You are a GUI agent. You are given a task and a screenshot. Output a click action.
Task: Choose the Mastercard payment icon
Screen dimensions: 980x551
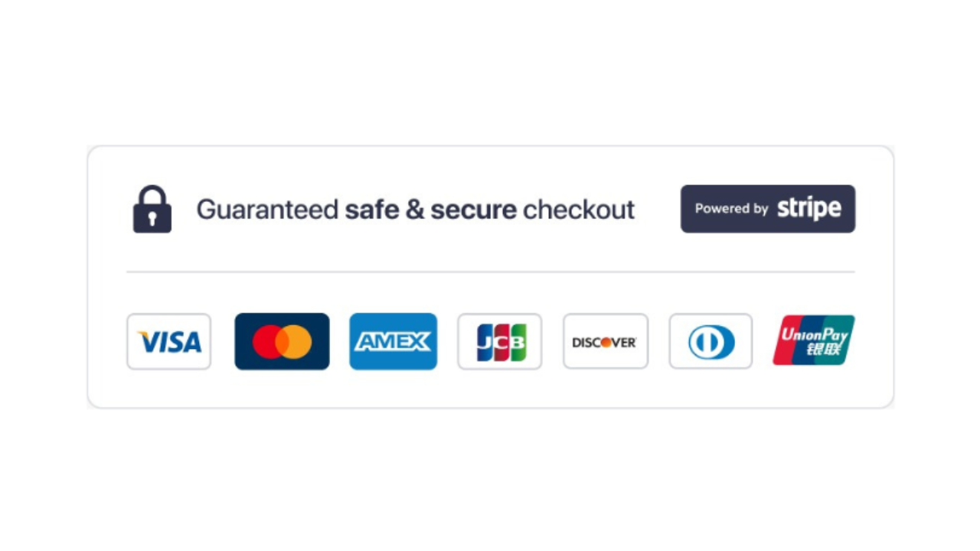pos(282,341)
